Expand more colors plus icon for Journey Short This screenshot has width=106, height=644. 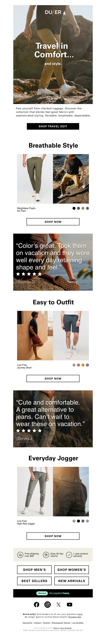tap(87, 365)
